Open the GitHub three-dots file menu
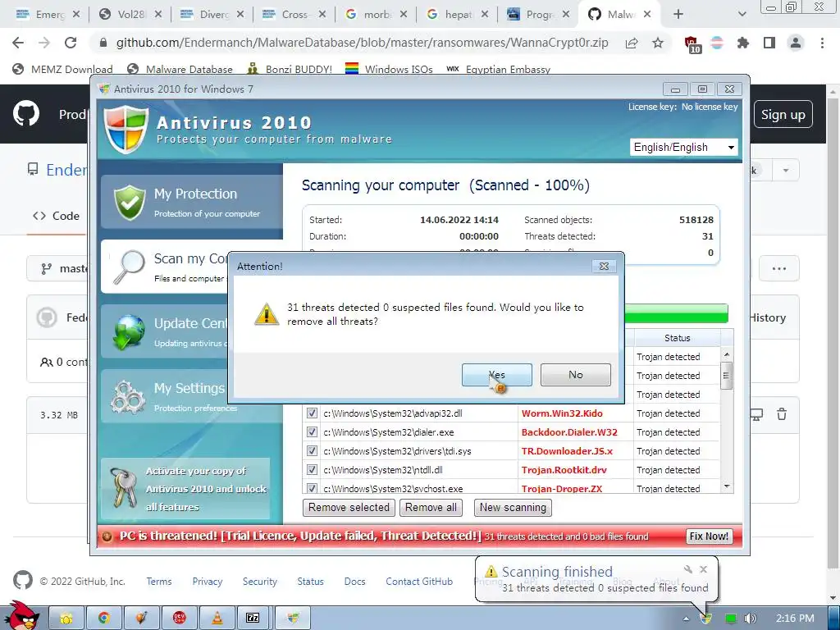Image resolution: width=840 pixels, height=630 pixels. tap(779, 268)
